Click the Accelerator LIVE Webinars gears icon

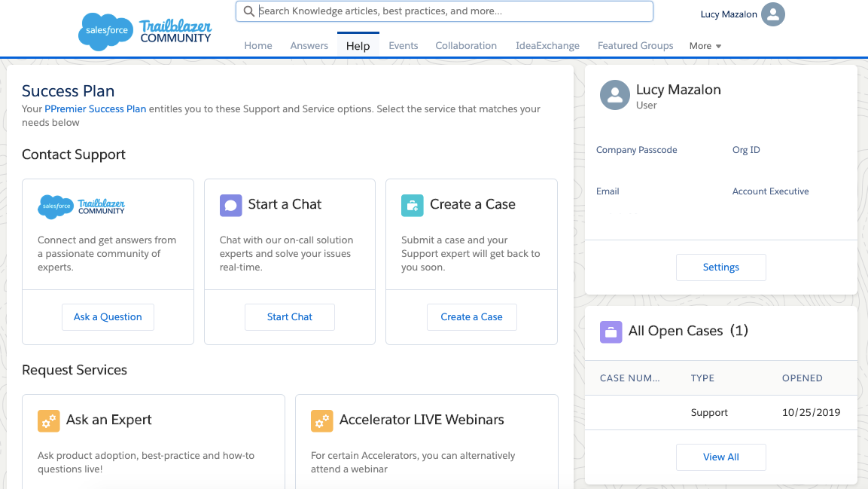click(321, 421)
